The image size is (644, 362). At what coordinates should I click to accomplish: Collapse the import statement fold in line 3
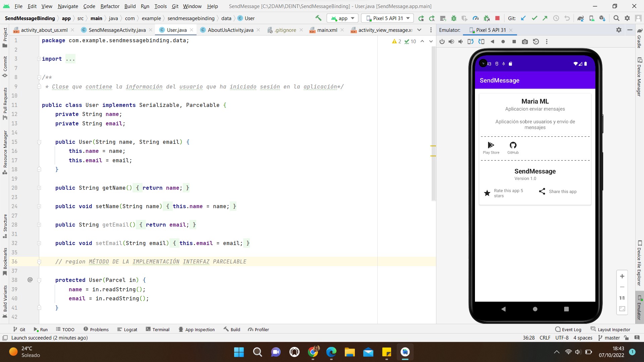(x=39, y=59)
